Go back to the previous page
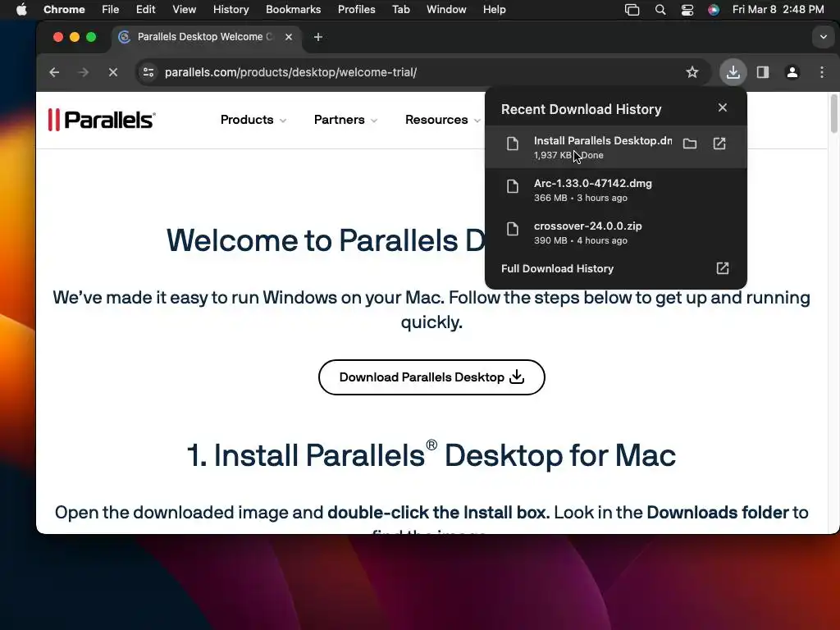Viewport: 840px width, 630px height. (x=54, y=72)
